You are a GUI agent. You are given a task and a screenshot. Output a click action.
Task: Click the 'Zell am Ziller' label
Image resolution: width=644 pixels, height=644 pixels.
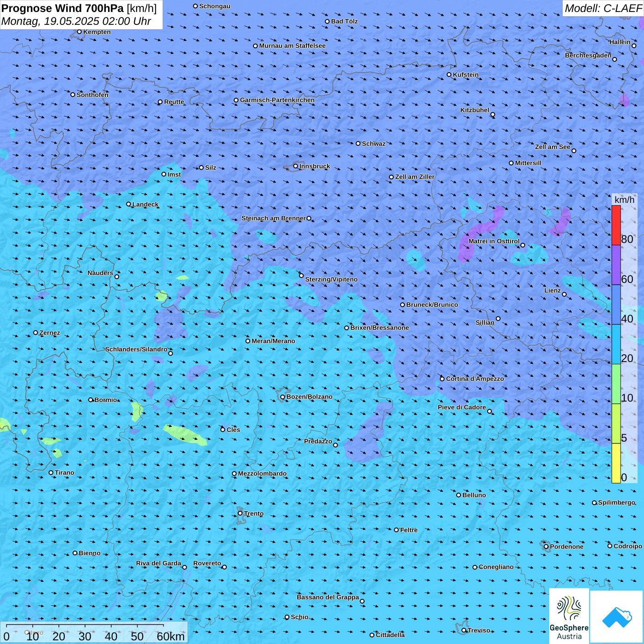[x=415, y=177]
